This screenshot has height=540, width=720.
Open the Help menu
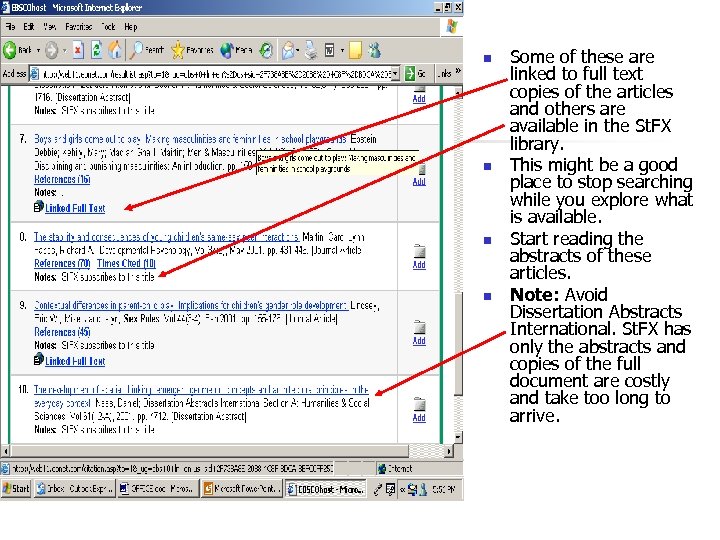(x=131, y=27)
